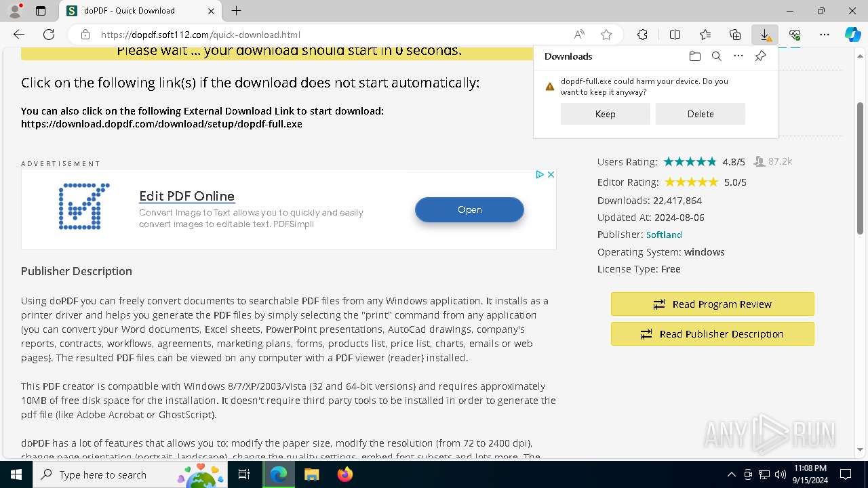The image size is (868, 488).
Task: Open network status tray icon
Action: (x=764, y=474)
